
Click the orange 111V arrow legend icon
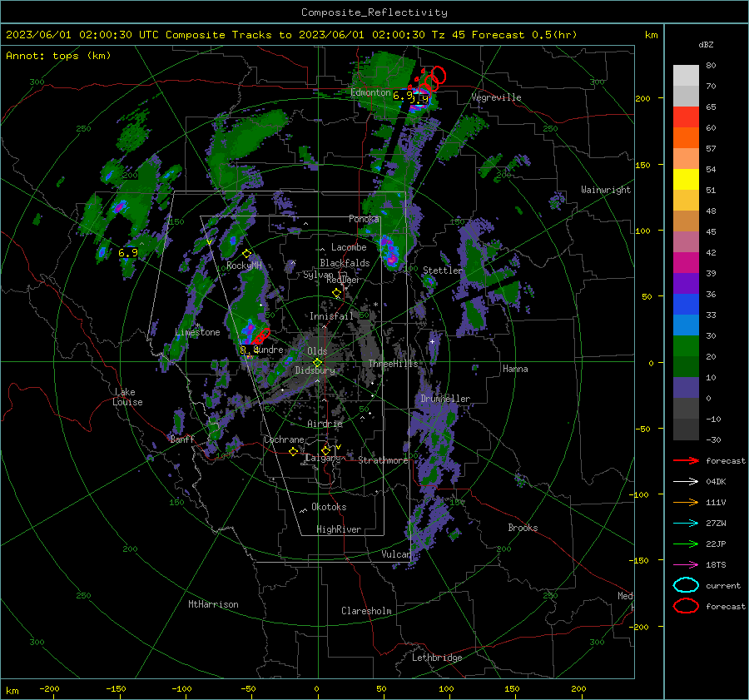686,502
